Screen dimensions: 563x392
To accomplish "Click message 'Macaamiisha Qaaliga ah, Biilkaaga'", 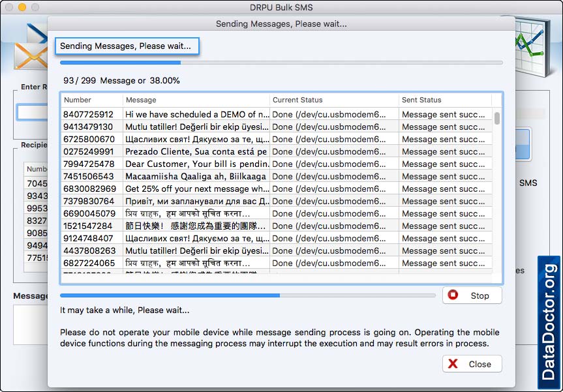I will tap(196, 176).
